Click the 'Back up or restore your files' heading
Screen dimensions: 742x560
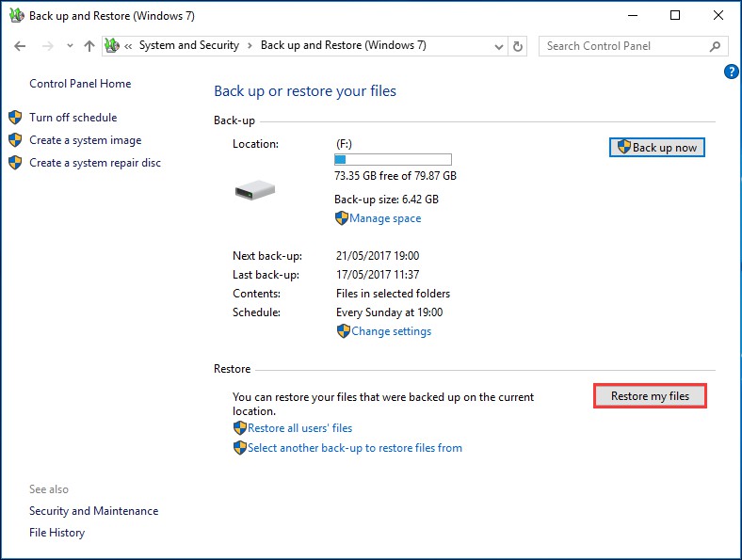(305, 90)
